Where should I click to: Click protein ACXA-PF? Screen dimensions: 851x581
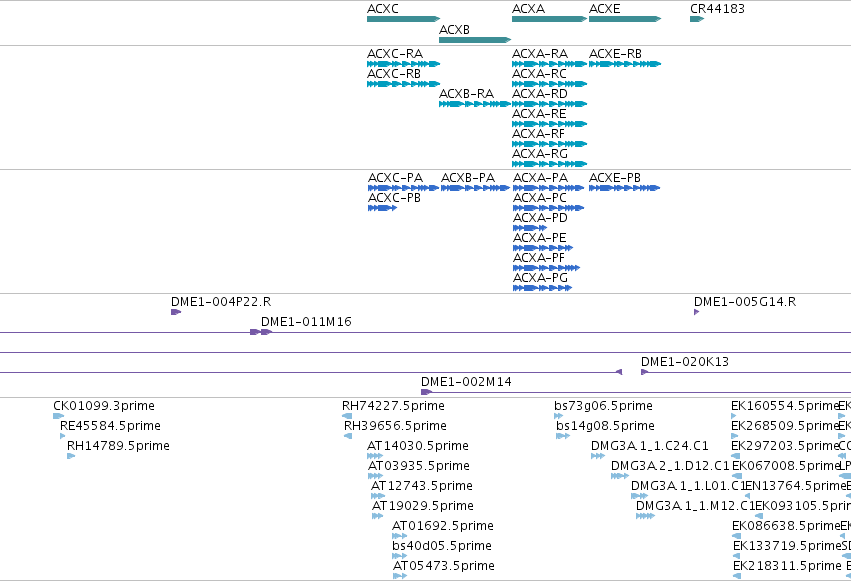click(547, 268)
